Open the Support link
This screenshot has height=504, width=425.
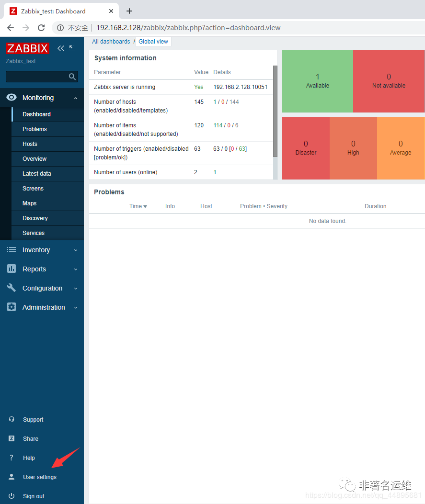(x=33, y=419)
